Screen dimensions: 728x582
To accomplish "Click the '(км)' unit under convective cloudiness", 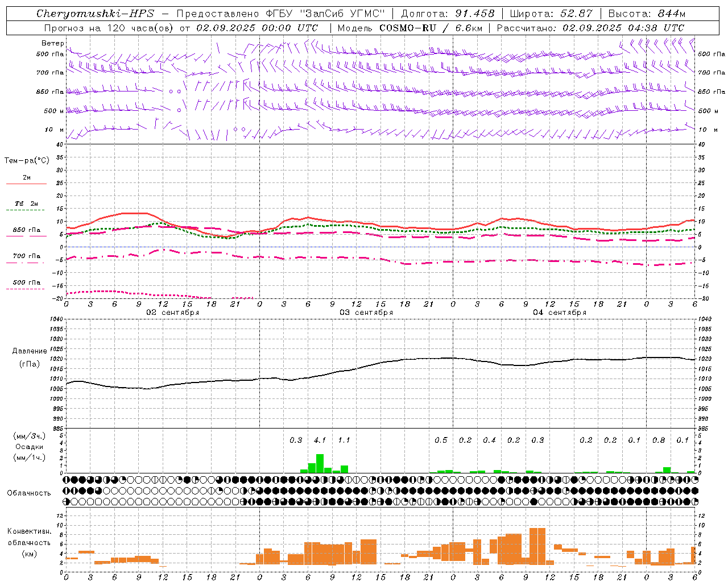I will [x=29, y=554].
